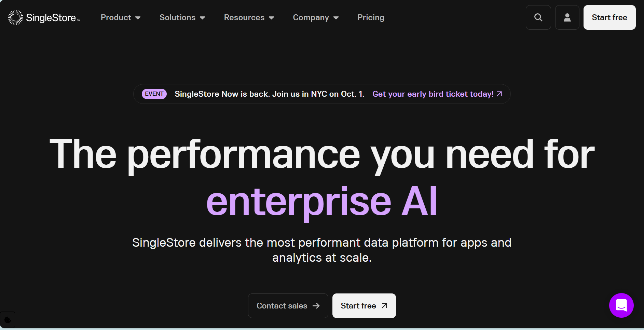
Task: Open the early bird ticket link
Action: tap(437, 94)
